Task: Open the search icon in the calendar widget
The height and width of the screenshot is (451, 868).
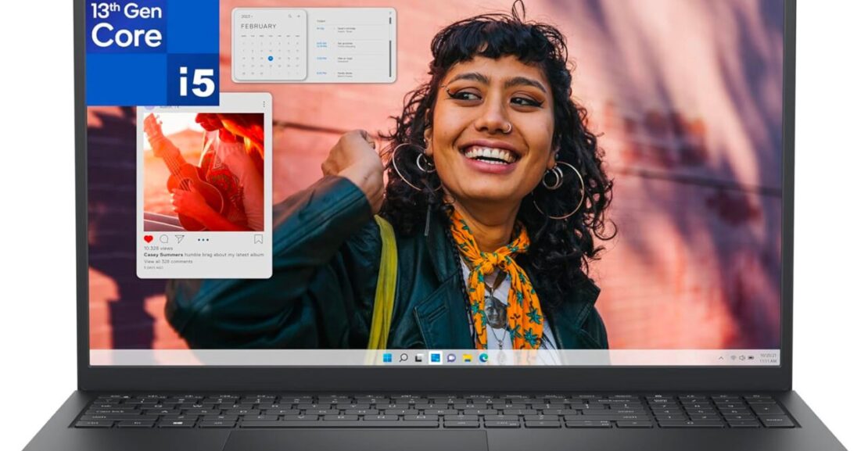Action: tap(289, 16)
